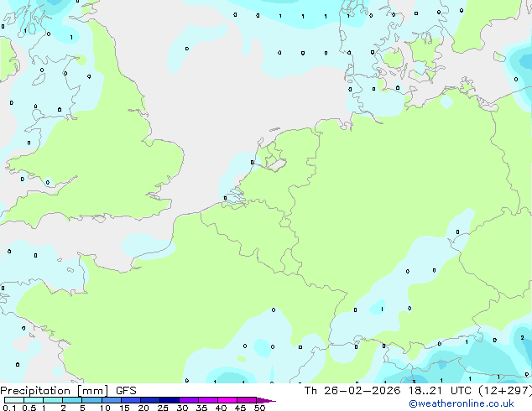Click the "Precipitation" title word
Screen dimensions: 532x411
pos(35,391)
